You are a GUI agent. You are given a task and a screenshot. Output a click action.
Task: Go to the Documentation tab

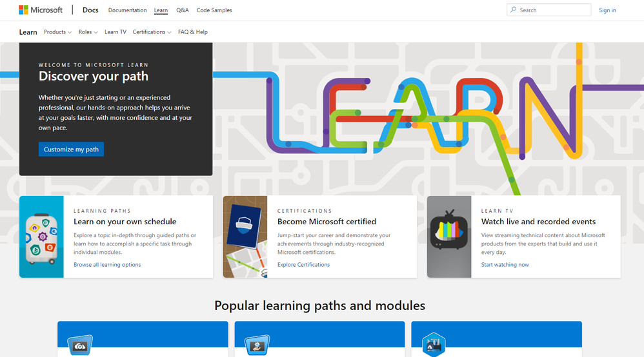[x=127, y=10]
